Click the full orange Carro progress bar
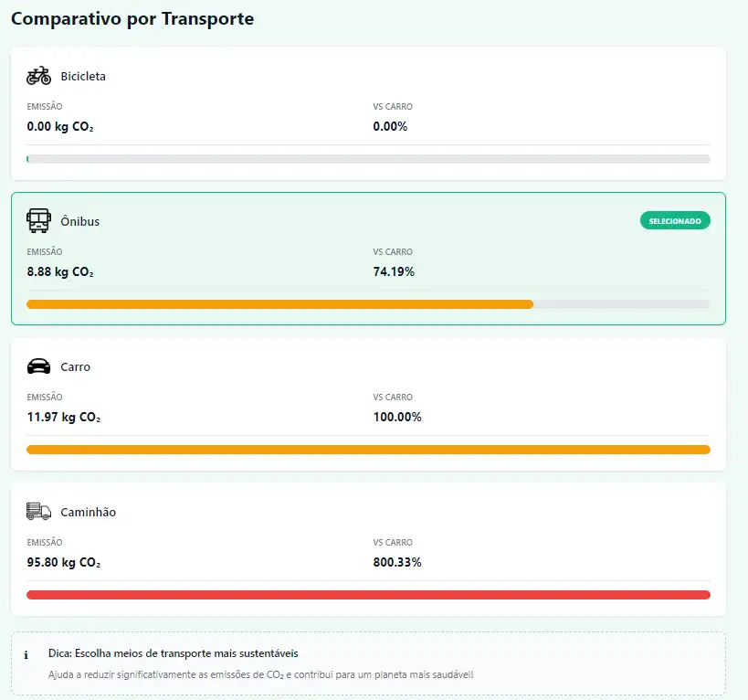This screenshot has height=700, width=748. point(368,450)
